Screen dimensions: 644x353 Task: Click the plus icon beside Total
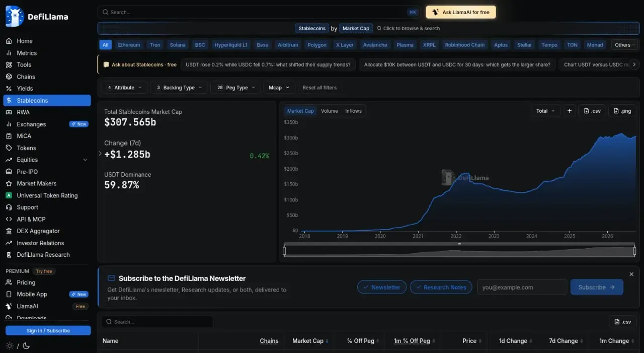pyautogui.click(x=570, y=111)
